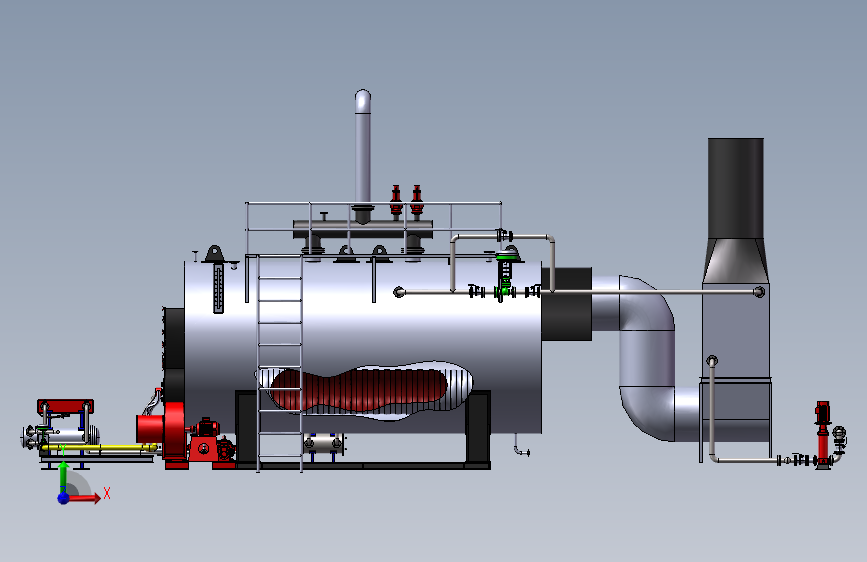The width and height of the screenshot is (867, 562).
Task: Select the right red safety valve on boiler top
Action: [416, 200]
